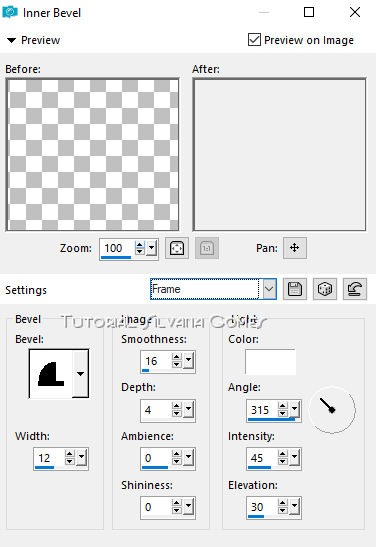
Task: Click the Inner Bevel app icon in the title bar
Action: [10, 12]
